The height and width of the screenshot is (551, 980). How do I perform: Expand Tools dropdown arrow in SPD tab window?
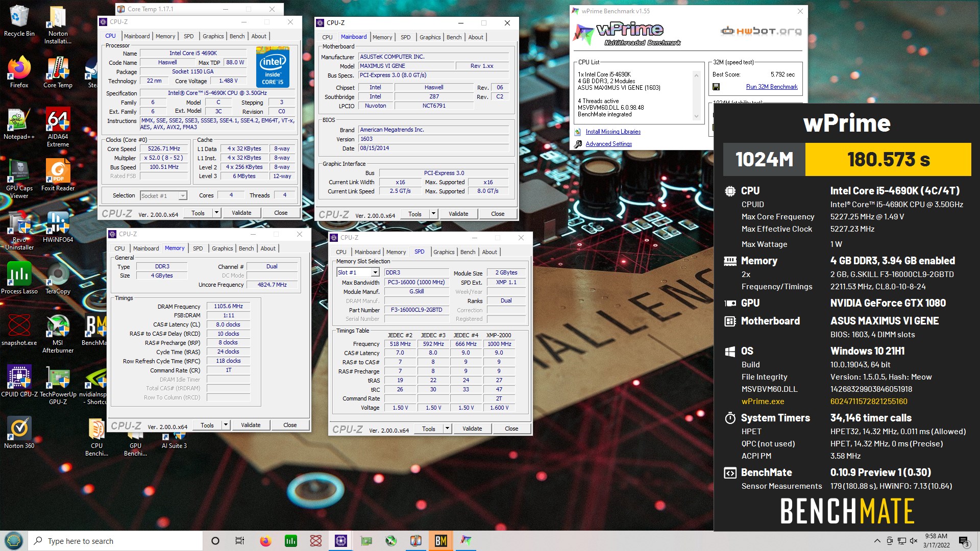[447, 429]
